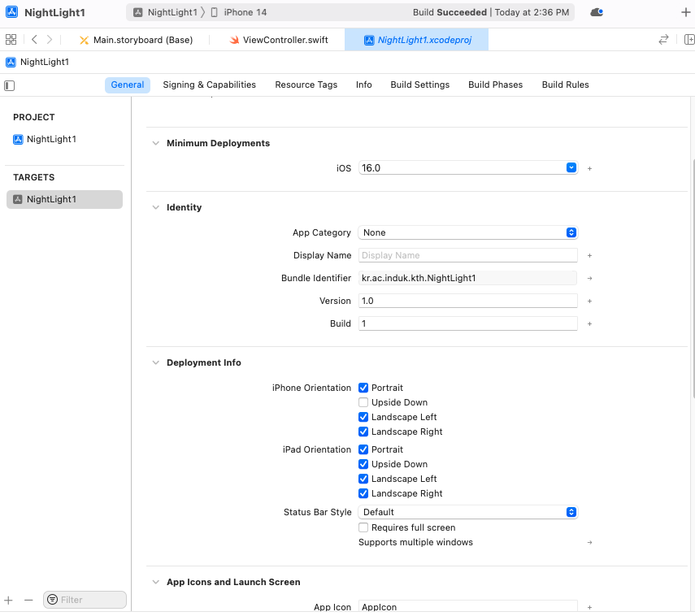Click the plus icon in the top toolbar
Screen dimensions: 695x616
pos(685,12)
